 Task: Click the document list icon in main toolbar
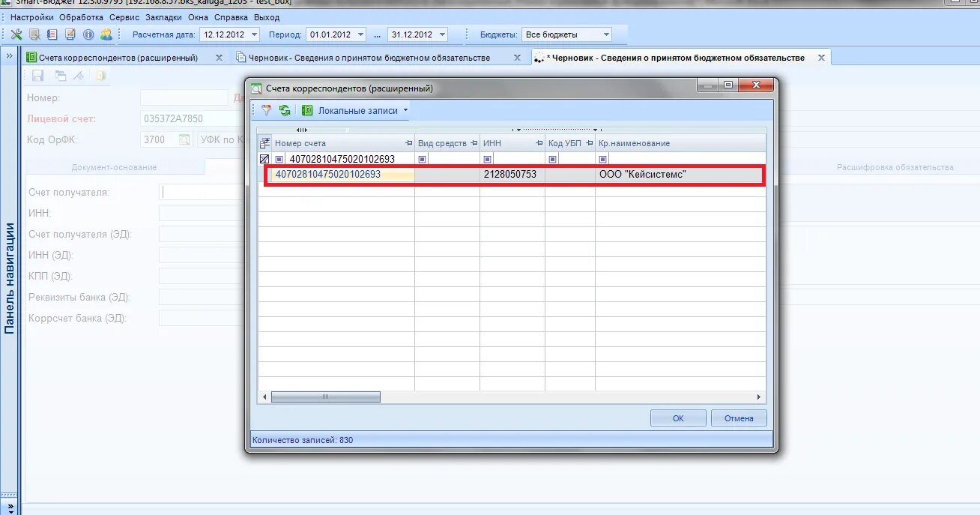point(52,34)
